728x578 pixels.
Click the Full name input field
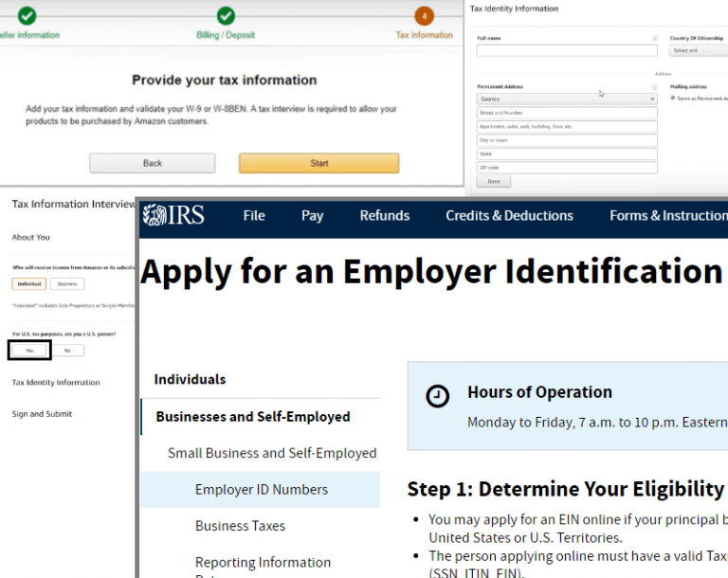tap(567, 50)
